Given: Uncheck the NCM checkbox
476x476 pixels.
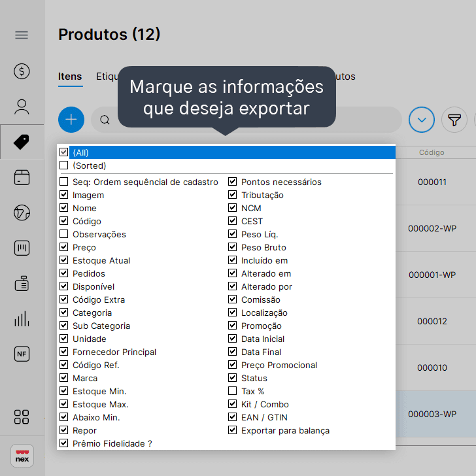Looking at the screenshot, I should click(x=233, y=208).
